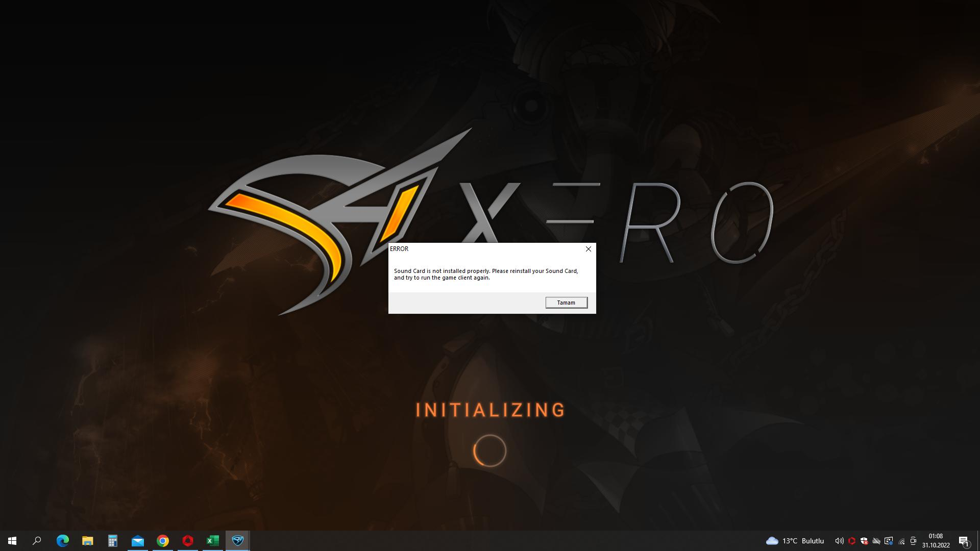This screenshot has height=551, width=980.
Task: Switch to Excel in the taskbar
Action: tap(212, 541)
